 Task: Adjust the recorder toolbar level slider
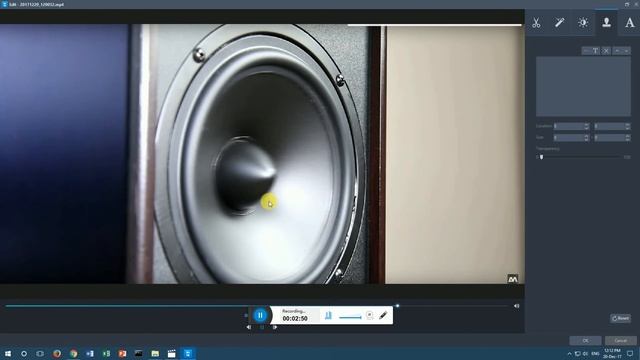click(350, 317)
